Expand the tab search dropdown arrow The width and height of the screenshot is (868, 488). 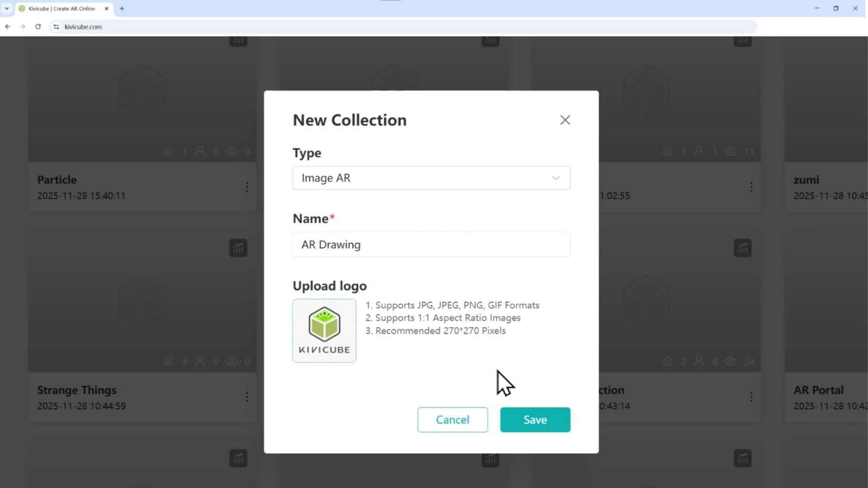[7, 8]
